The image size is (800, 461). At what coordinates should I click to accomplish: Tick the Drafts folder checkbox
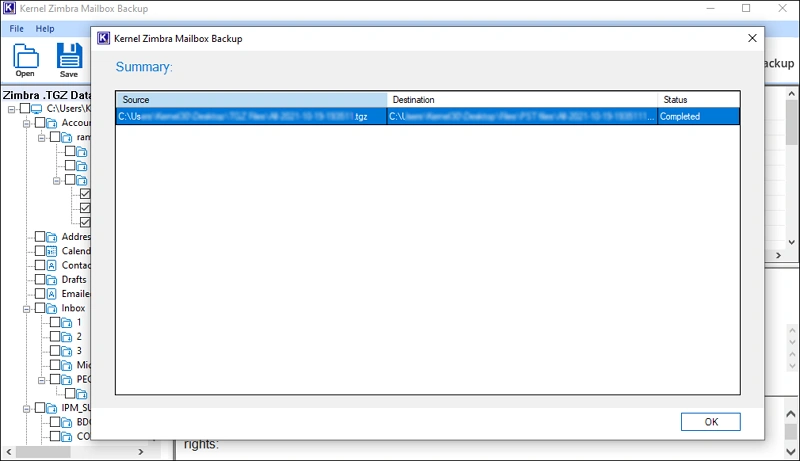tap(40, 279)
